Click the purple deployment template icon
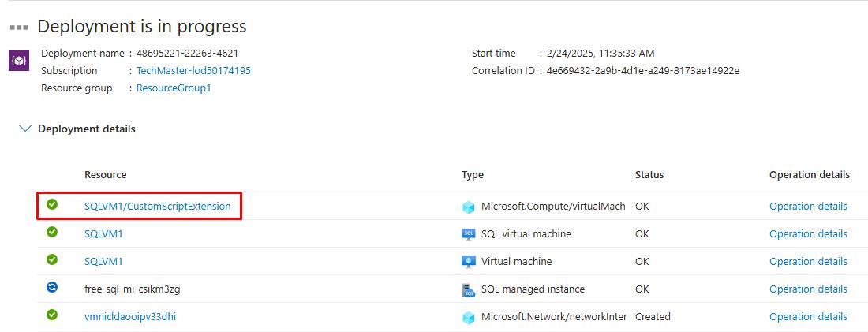Viewport: 868px width, 332px height. [19, 60]
